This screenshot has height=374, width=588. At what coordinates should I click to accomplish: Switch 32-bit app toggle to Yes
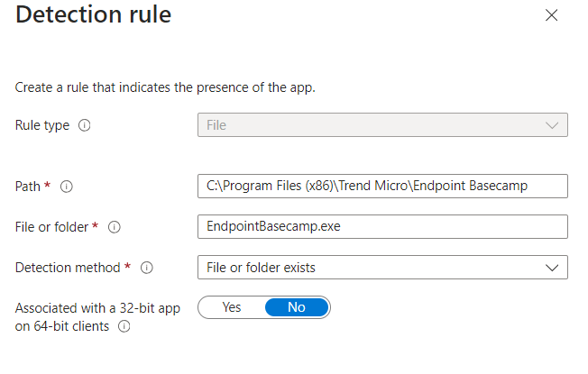[x=232, y=307]
